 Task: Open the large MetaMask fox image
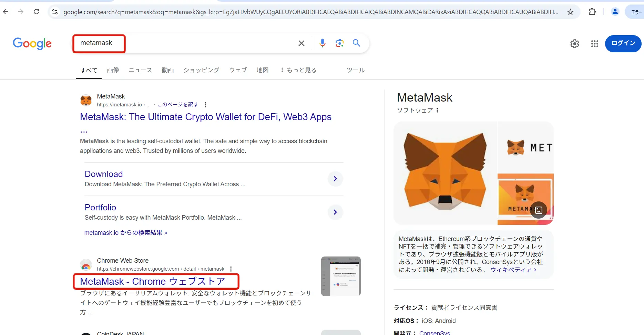[x=445, y=173]
